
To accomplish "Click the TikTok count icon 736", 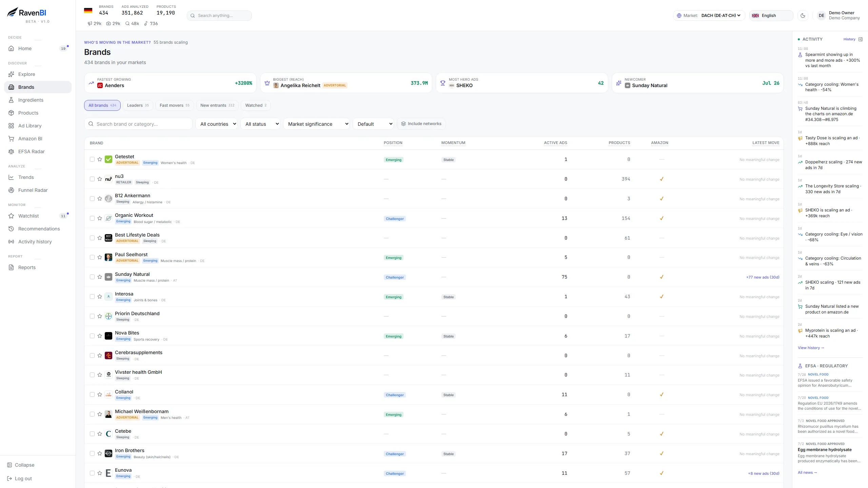I will (146, 23).
